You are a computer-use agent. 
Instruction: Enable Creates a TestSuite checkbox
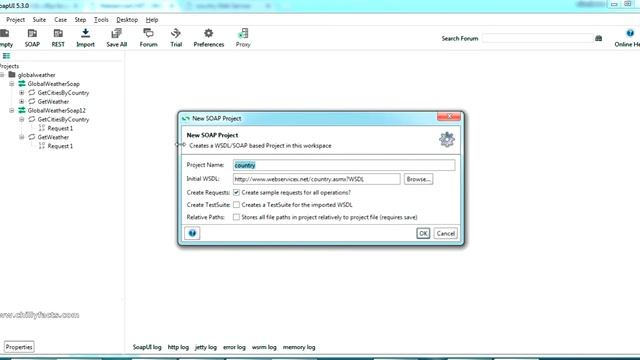click(x=236, y=204)
